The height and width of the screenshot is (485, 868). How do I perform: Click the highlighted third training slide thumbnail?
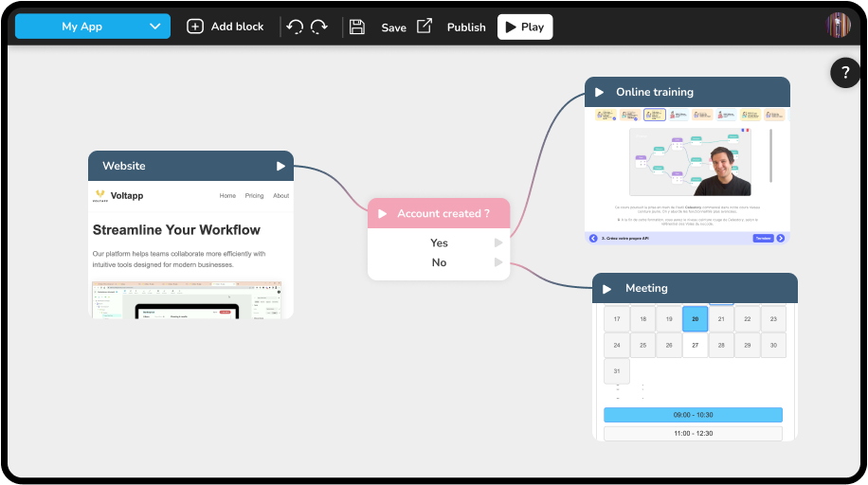pos(655,115)
